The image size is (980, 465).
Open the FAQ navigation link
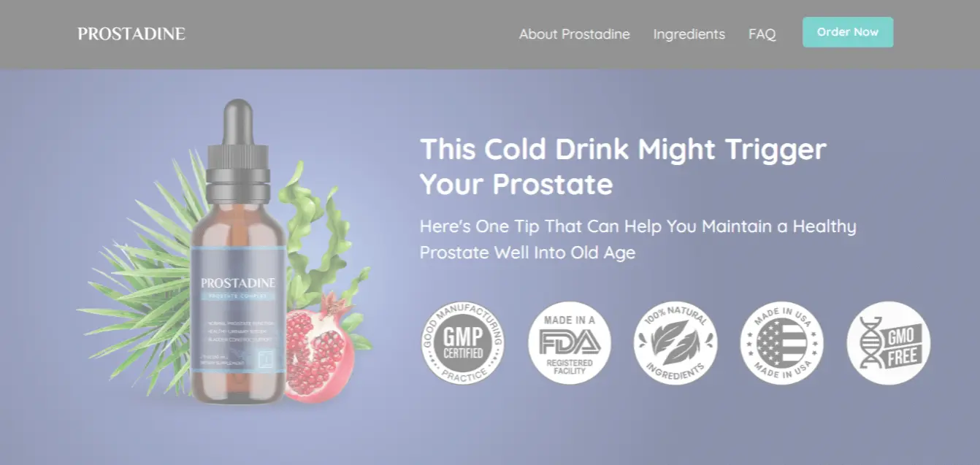tap(762, 34)
